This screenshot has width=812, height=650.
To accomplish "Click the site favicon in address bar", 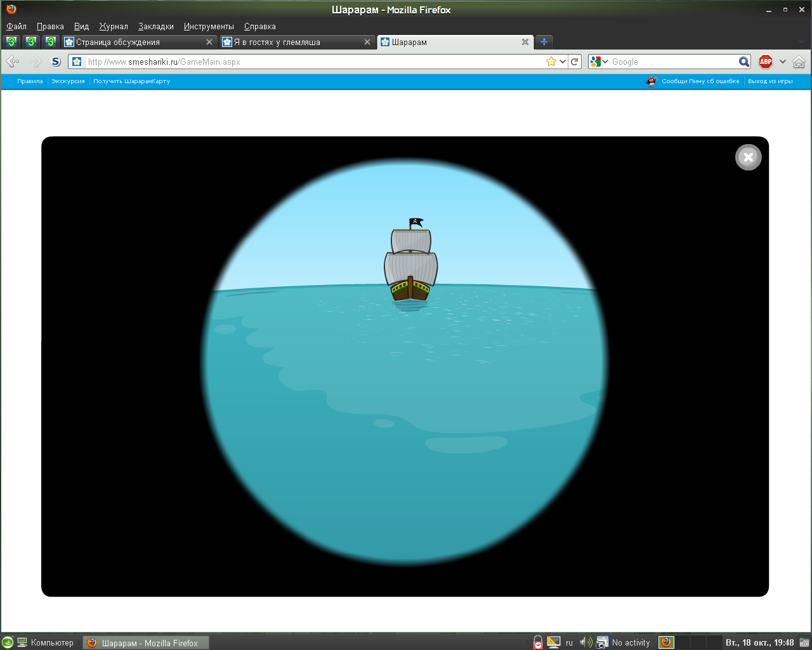I will click(77, 62).
